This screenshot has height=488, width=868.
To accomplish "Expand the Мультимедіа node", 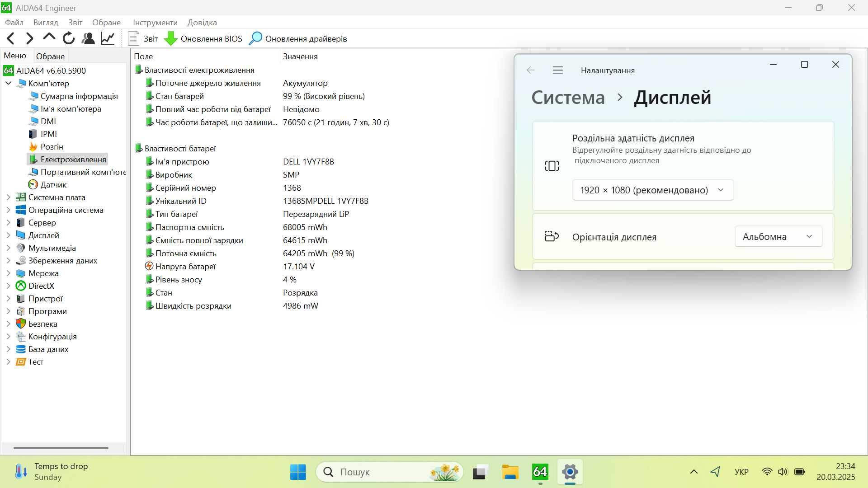I will [8, 248].
